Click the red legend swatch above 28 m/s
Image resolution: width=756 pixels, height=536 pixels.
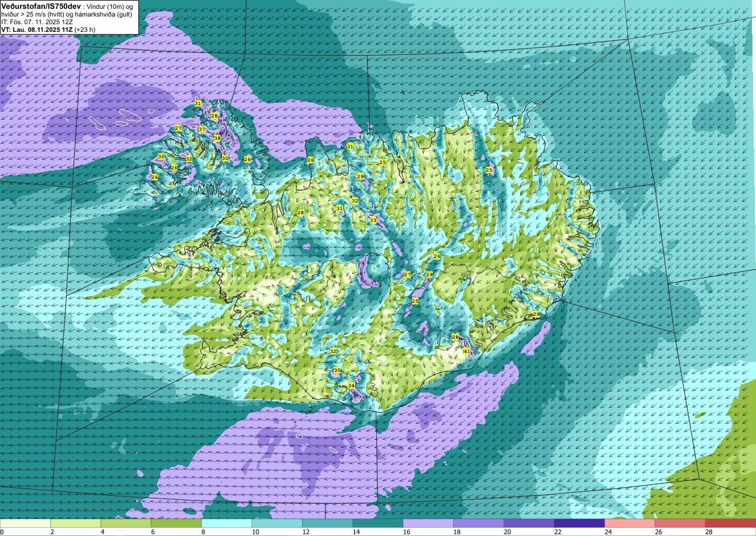pos(730,523)
